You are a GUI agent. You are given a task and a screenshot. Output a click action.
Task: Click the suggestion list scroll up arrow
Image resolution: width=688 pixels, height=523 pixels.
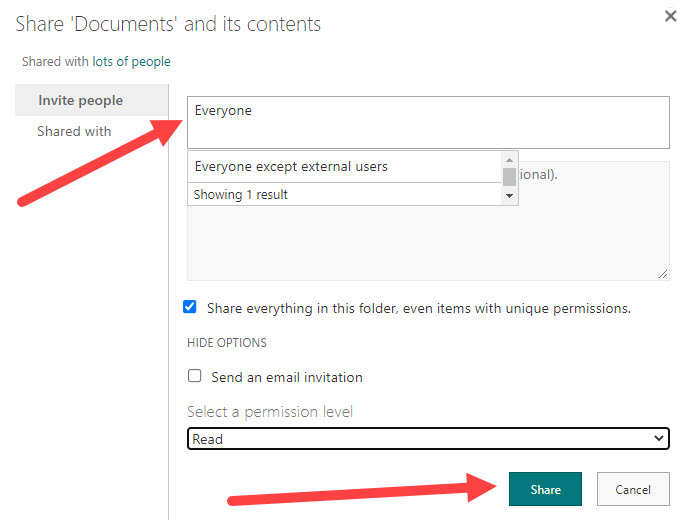coord(509,160)
